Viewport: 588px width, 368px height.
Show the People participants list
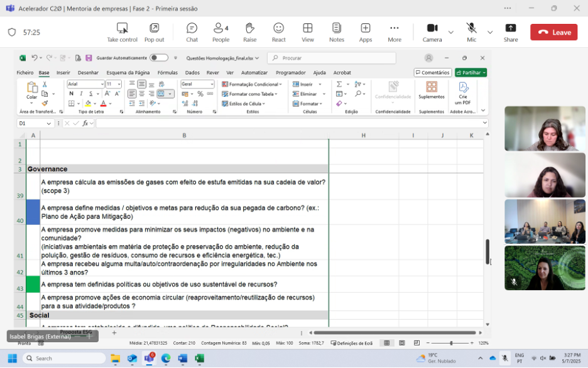(x=220, y=32)
